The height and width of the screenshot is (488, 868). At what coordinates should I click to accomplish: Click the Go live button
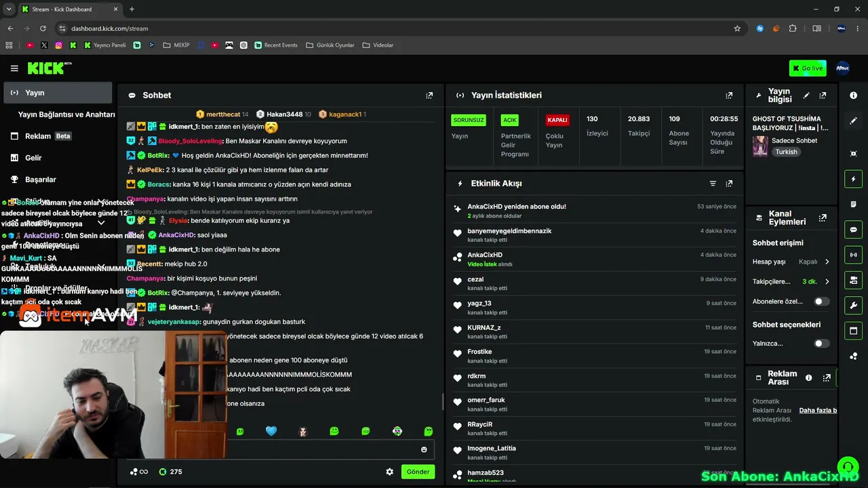coord(808,68)
